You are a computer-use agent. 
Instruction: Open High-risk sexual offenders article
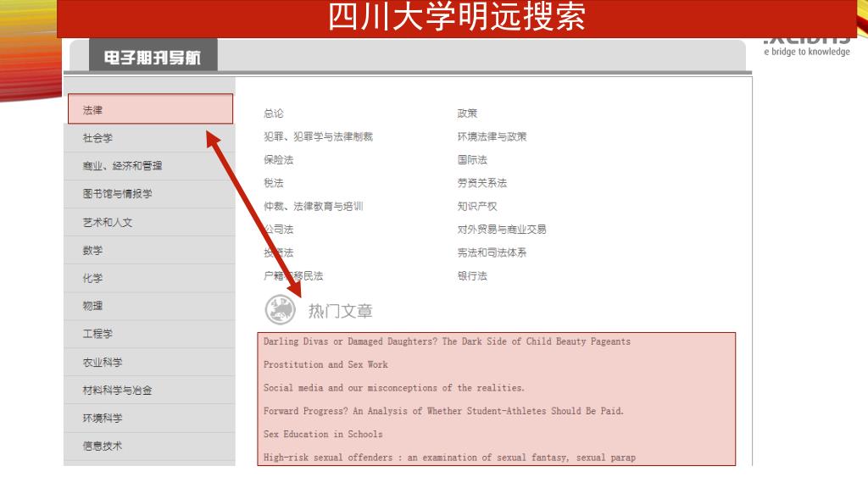449,457
